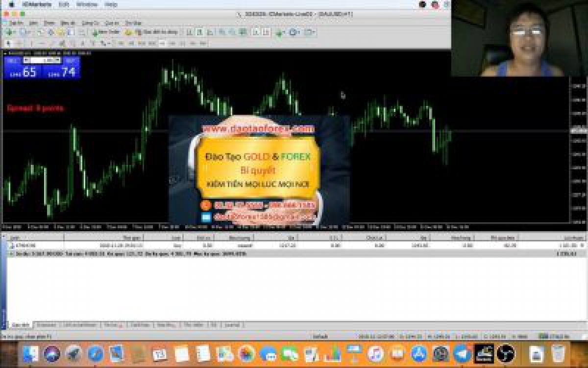This screenshot has height=368, width=588.
Task: Open the indicators list dropdown icon
Action: [280, 32]
